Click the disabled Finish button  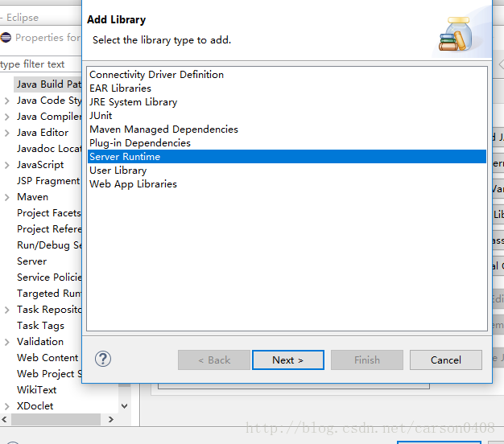(x=367, y=360)
